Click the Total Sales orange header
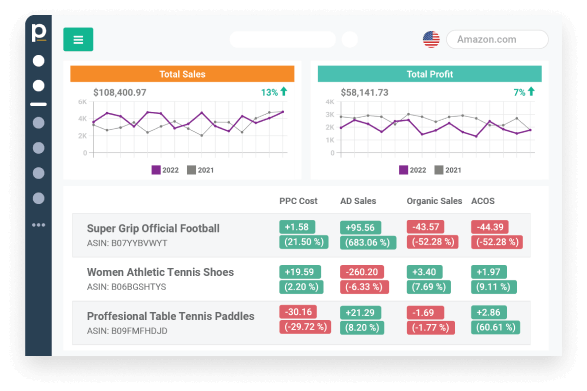The height and width of the screenshot is (391, 587). pos(182,74)
